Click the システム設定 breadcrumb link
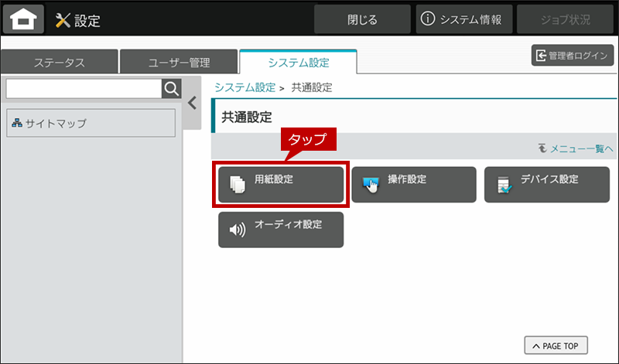 tap(245, 87)
